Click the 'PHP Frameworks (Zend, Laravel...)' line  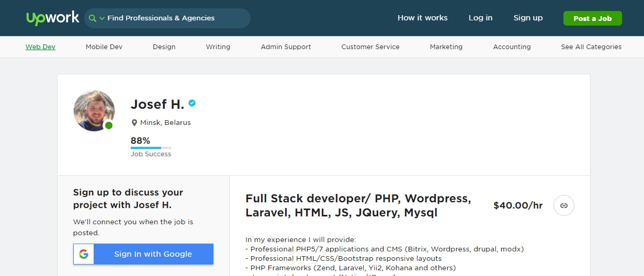[x=351, y=268]
